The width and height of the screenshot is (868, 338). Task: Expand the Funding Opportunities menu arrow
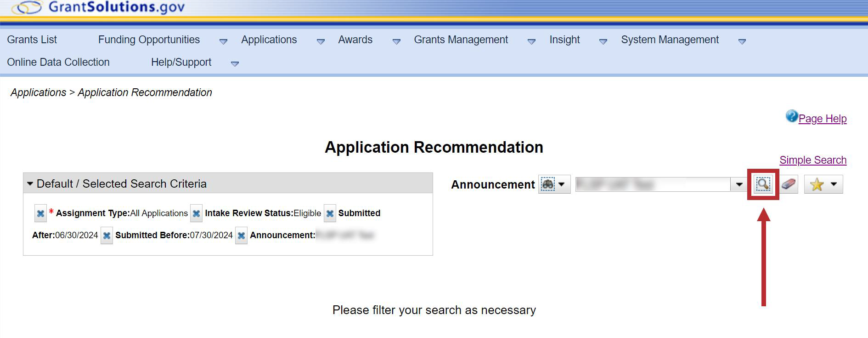click(x=223, y=41)
